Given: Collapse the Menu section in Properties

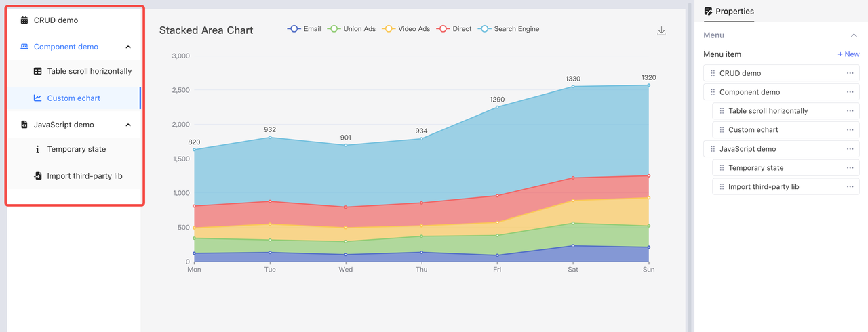Looking at the screenshot, I should (854, 35).
